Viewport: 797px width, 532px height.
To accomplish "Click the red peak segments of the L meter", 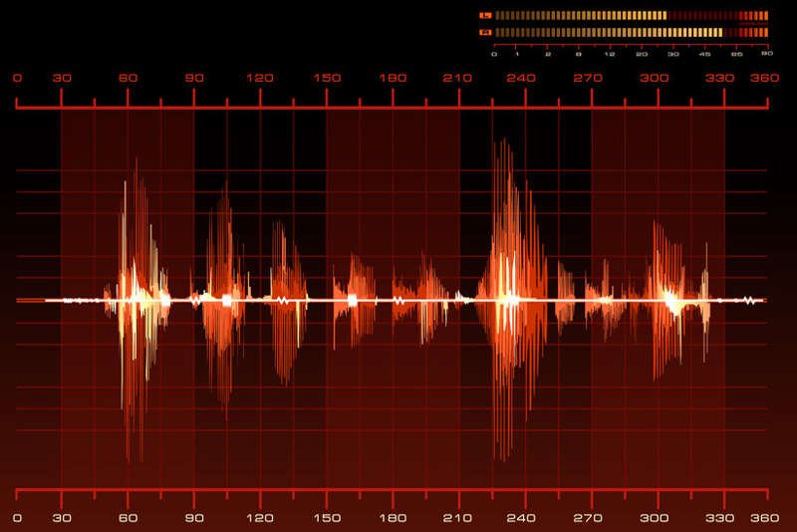I will point(754,16).
